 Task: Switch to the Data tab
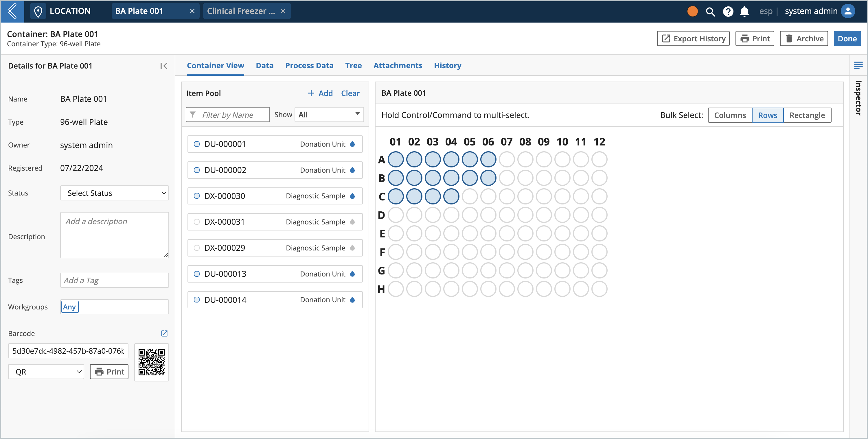click(264, 66)
